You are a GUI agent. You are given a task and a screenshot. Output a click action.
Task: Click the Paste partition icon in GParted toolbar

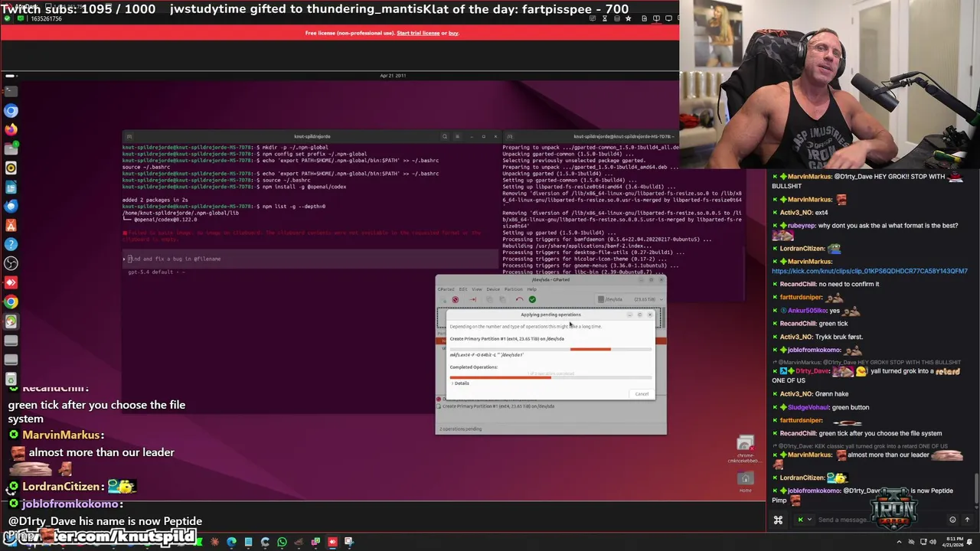click(502, 299)
